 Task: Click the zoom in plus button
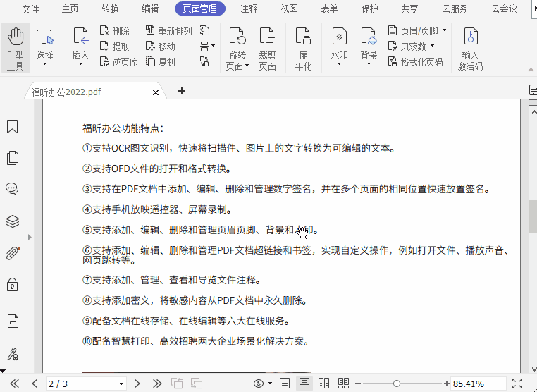pos(446,384)
